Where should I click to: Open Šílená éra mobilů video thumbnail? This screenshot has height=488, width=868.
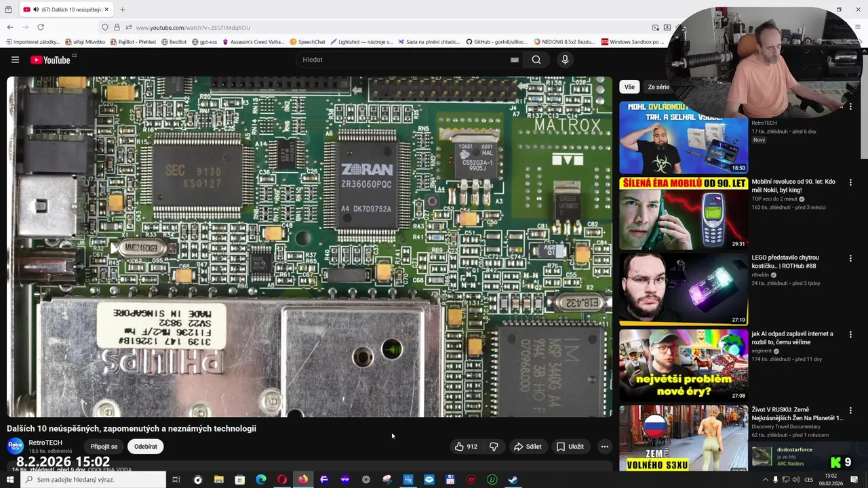683,214
